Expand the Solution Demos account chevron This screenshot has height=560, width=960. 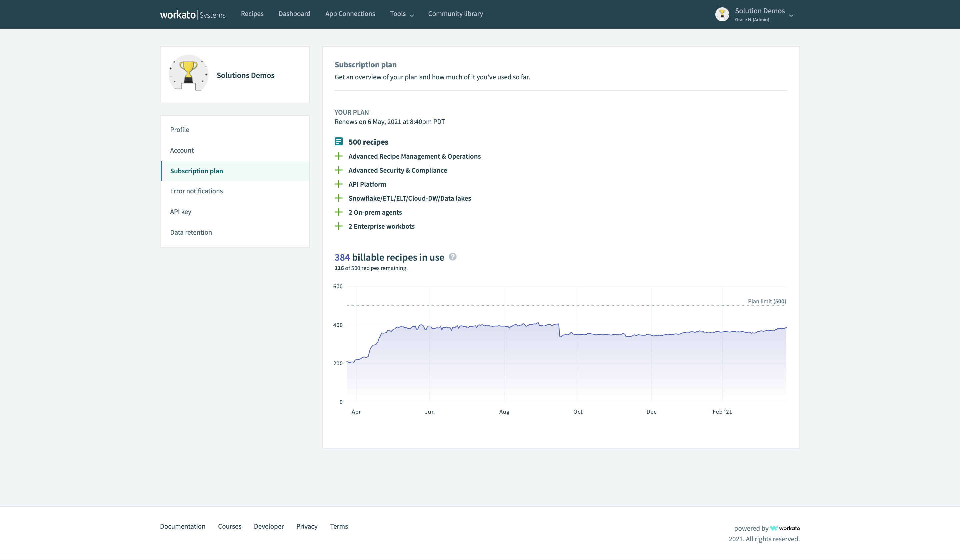[791, 16]
